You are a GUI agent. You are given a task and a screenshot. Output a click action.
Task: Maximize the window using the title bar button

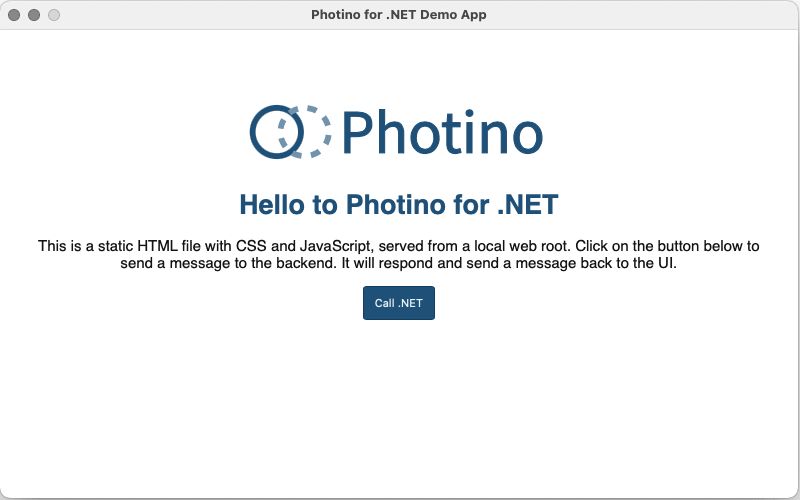54,15
